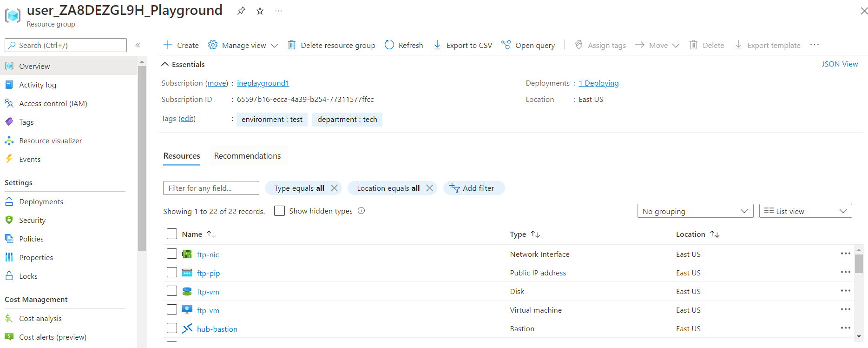Open the hub-bastion resource link
The image size is (868, 348).
click(x=217, y=329)
